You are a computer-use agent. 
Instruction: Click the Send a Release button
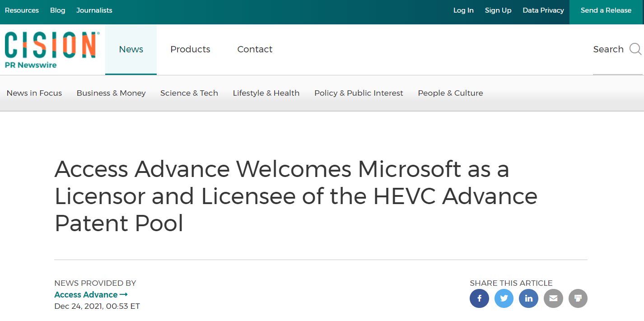(607, 12)
